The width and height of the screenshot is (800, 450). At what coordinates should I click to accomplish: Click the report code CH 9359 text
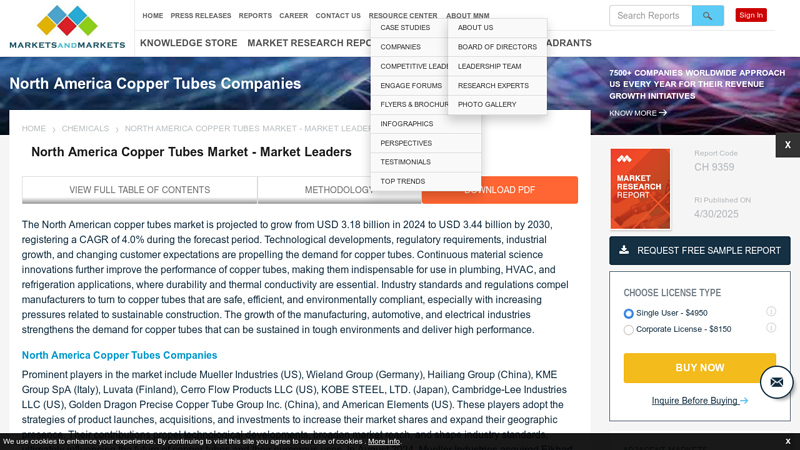point(714,167)
